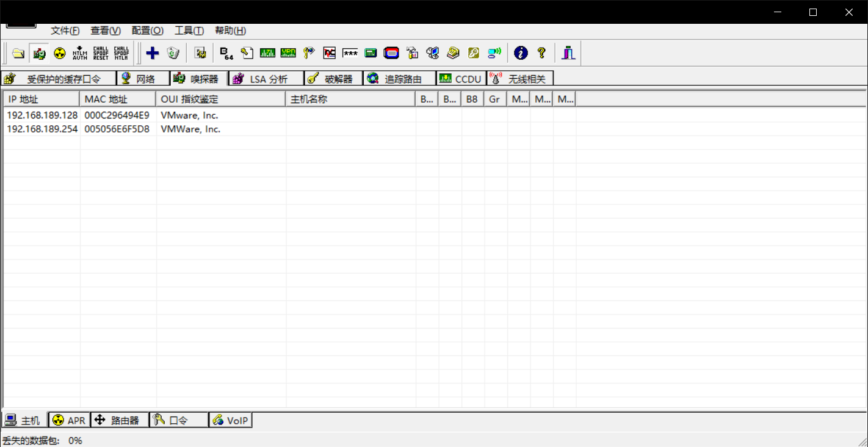
Task: Switch to the 口令 bottom tab
Action: [x=179, y=420]
